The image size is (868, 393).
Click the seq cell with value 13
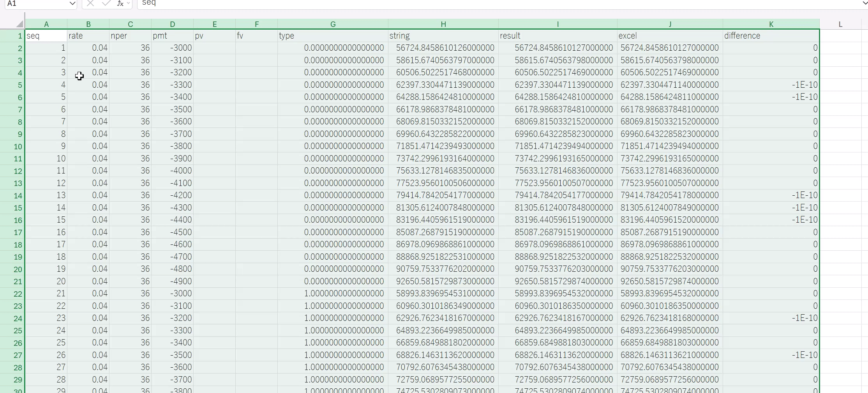pyautogui.click(x=46, y=195)
